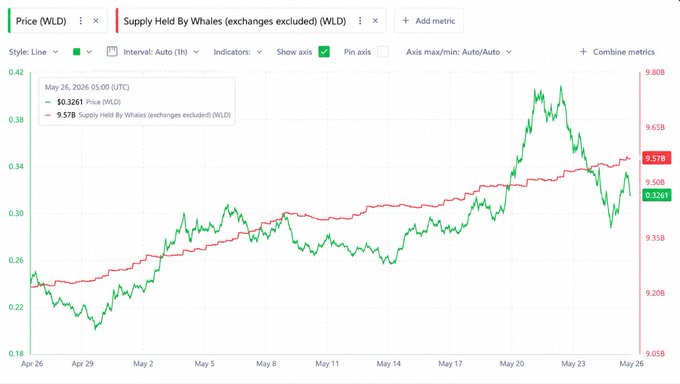Click the 9.65B supply axis tick

[655, 128]
